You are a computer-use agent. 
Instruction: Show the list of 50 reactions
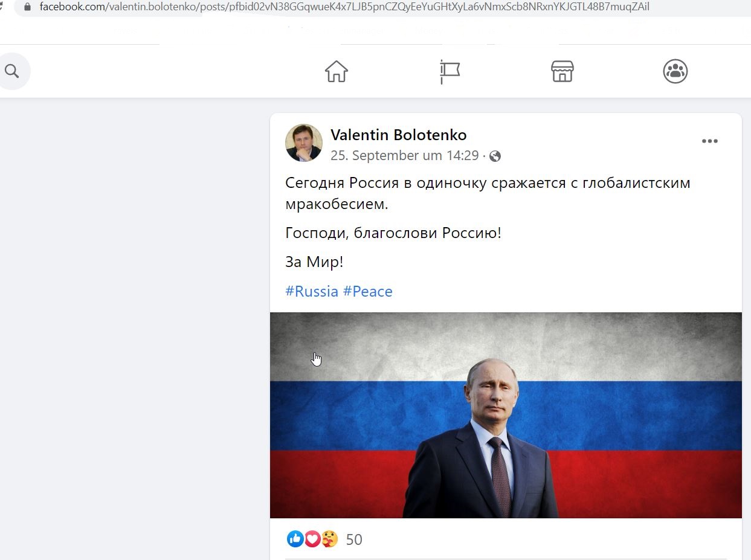point(354,539)
